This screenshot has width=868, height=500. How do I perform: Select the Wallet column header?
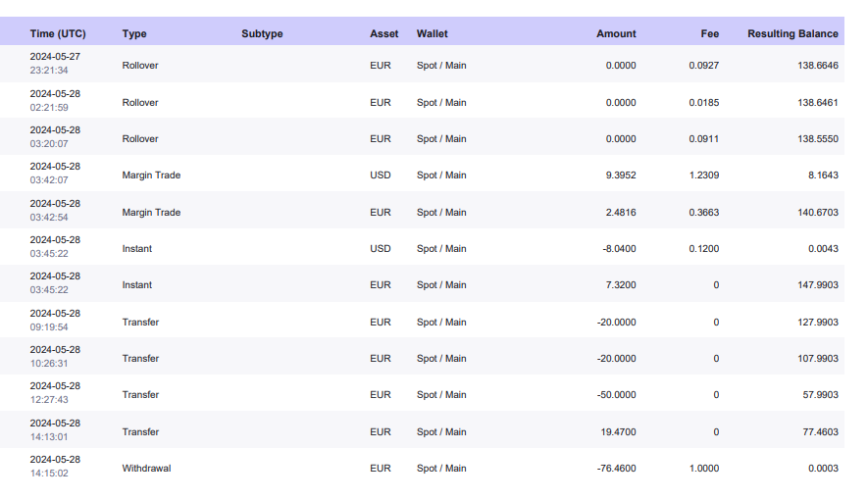coord(432,33)
